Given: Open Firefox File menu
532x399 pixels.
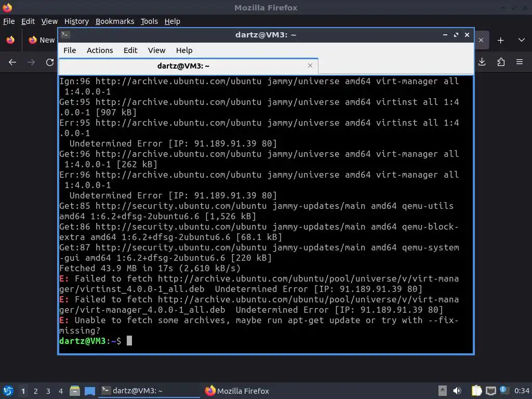Looking at the screenshot, I should [x=9, y=21].
